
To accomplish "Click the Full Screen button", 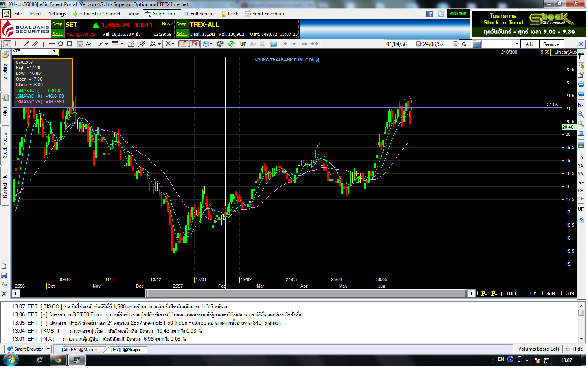I will point(199,14).
